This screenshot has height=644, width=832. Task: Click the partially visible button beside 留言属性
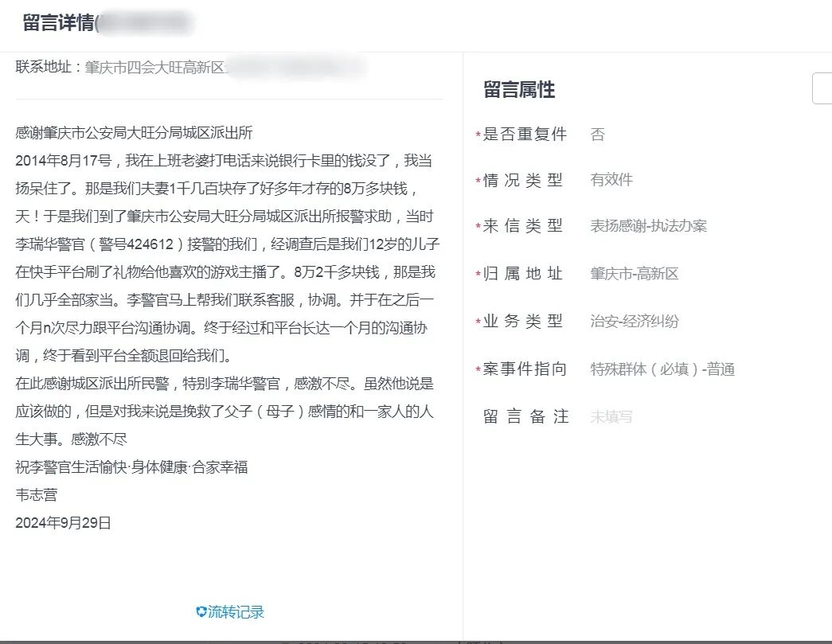[x=822, y=89]
